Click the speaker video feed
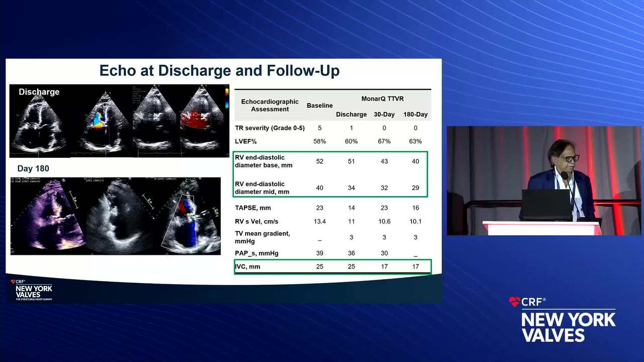The image size is (644, 362). 545,180
